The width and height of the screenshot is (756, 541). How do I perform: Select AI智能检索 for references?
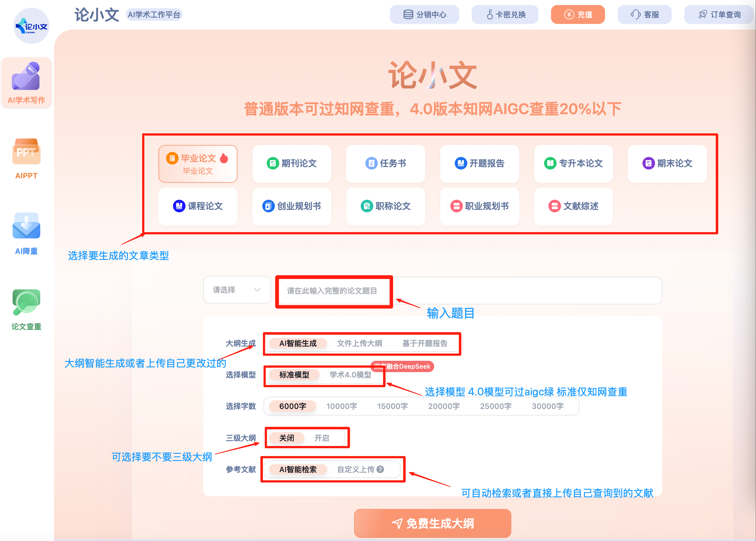(298, 469)
